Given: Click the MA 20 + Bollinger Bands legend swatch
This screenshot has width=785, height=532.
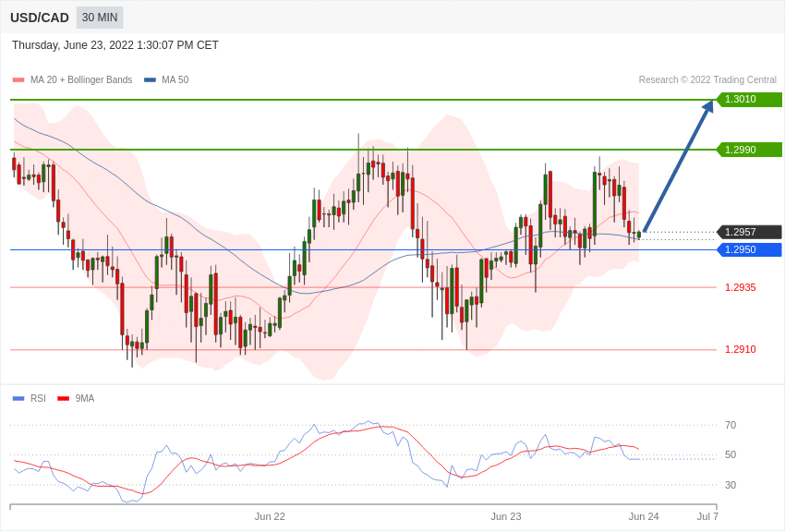Looking at the screenshot, I should tap(18, 80).
